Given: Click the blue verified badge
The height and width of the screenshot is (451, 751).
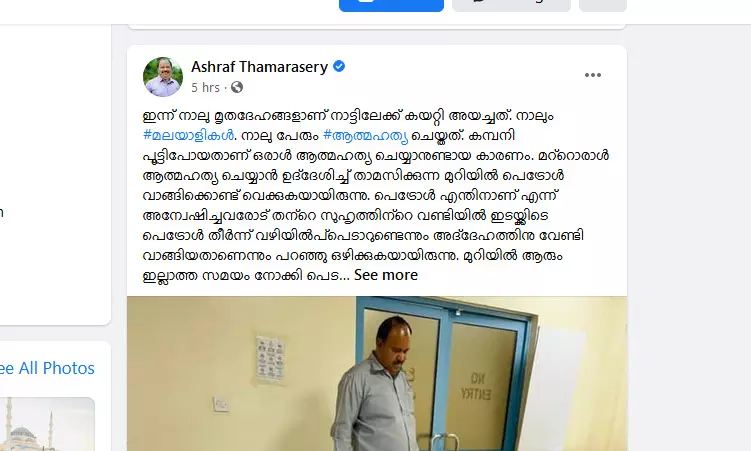Looking at the screenshot, I should click(x=339, y=67).
